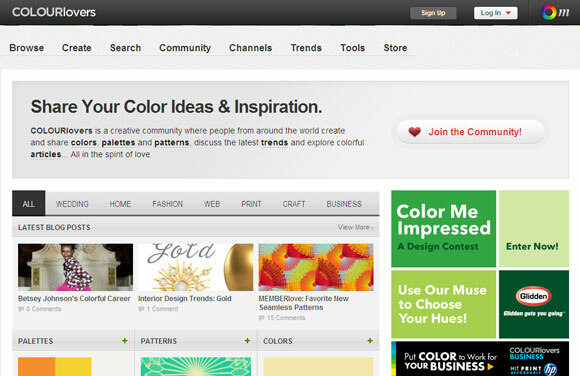Image resolution: width=580 pixels, height=376 pixels.
Task: Click the 15 Comments link
Action: 286,318
